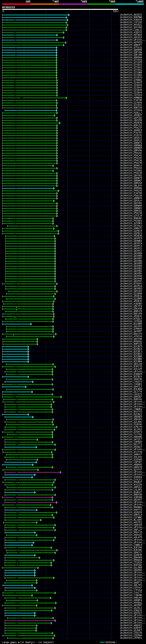Select hit label UniRef100_Q8ILA4
Screen dimensions: 146x644
coord(131,364)
